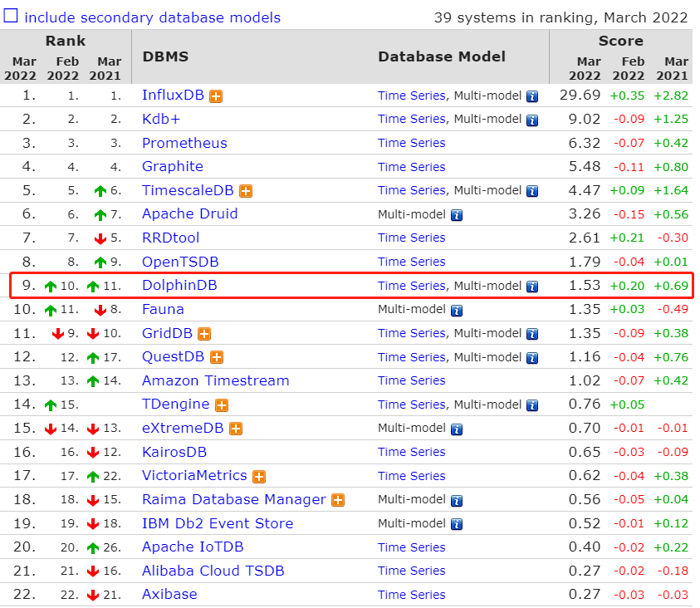This screenshot has height=608, width=700.
Task: Open the Fauna link
Action: click(163, 309)
